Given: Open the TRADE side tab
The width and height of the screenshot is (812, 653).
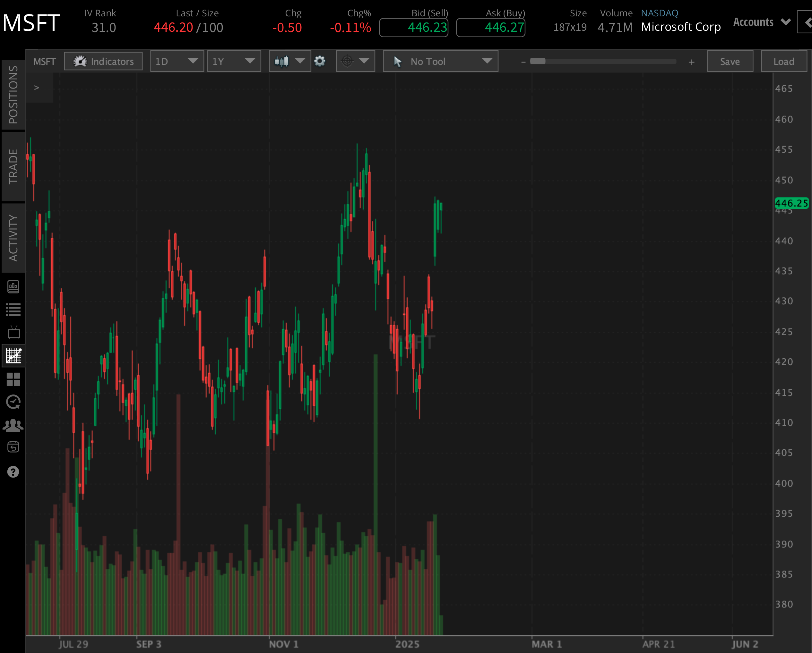Looking at the screenshot, I should coord(13,166).
